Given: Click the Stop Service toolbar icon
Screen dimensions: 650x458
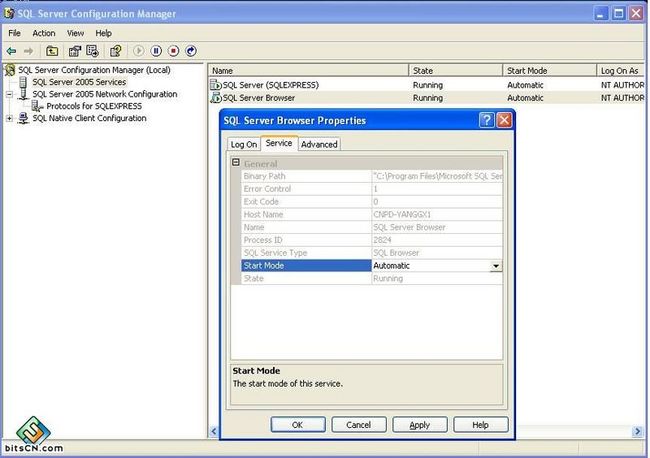Looking at the screenshot, I should tap(174, 51).
